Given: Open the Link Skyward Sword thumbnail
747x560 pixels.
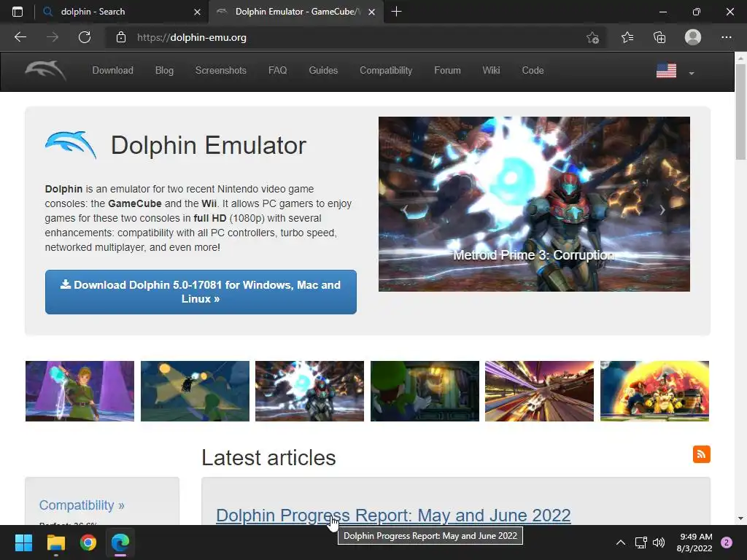Looking at the screenshot, I should tap(80, 391).
